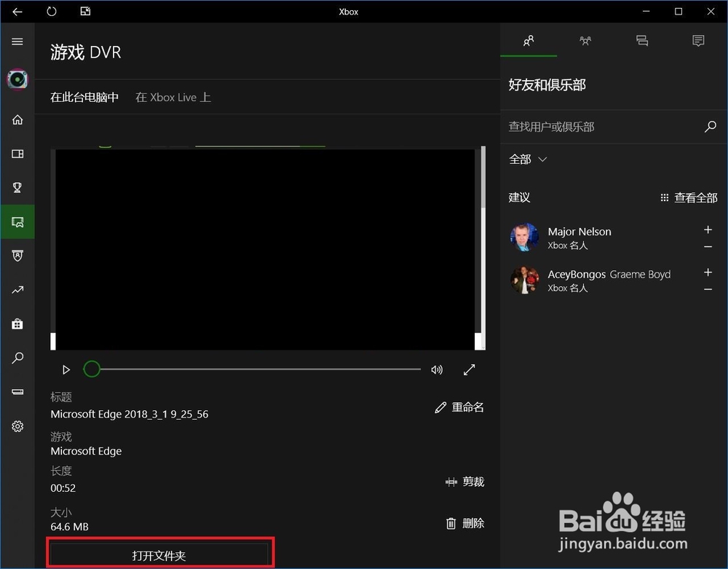Image resolution: width=728 pixels, height=569 pixels.
Task: Click 重命名 rename button
Action: [459, 407]
